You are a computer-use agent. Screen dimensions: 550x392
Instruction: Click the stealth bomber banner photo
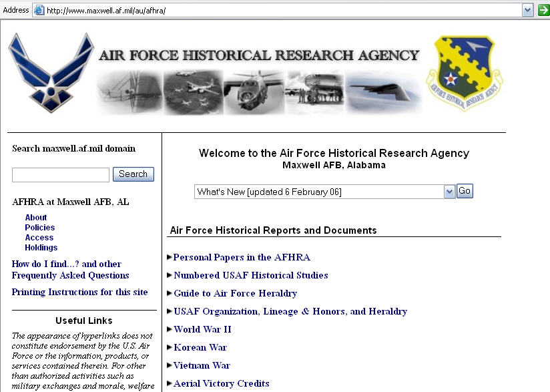[384, 93]
